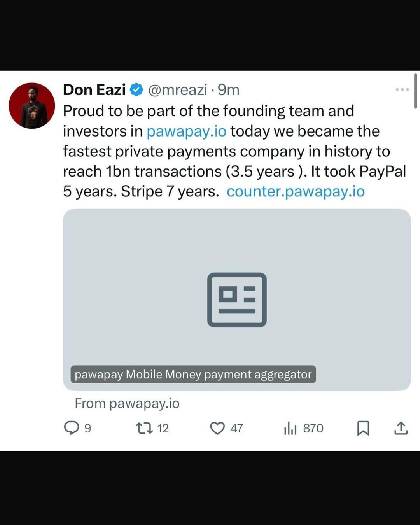The height and width of the screenshot is (525, 420).
Task: Click the scrollbar thumb on the right edge
Action: point(416,91)
